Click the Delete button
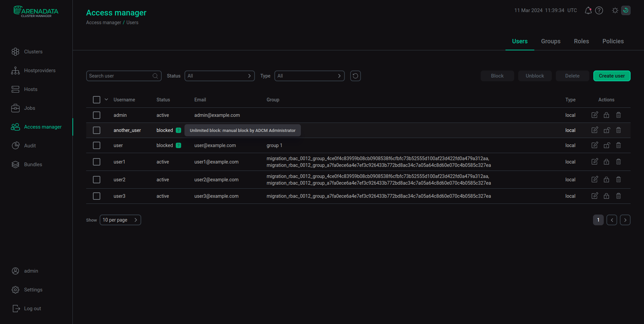The width and height of the screenshot is (644, 324). point(572,76)
